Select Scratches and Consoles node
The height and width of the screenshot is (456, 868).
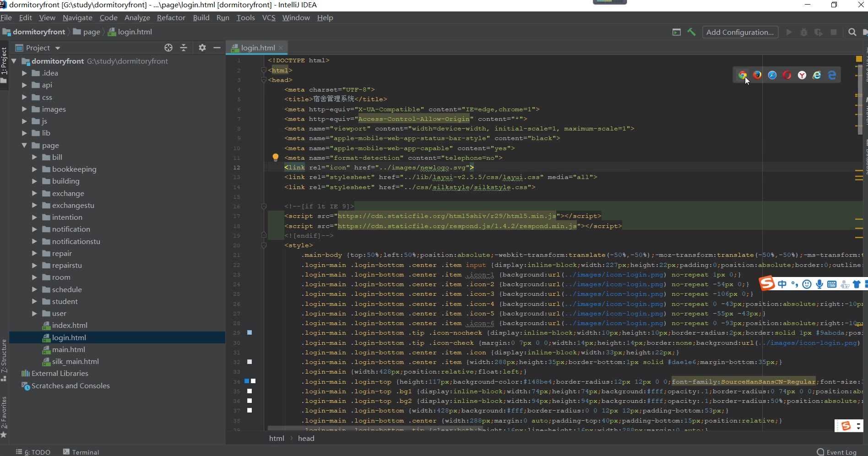[65, 385]
